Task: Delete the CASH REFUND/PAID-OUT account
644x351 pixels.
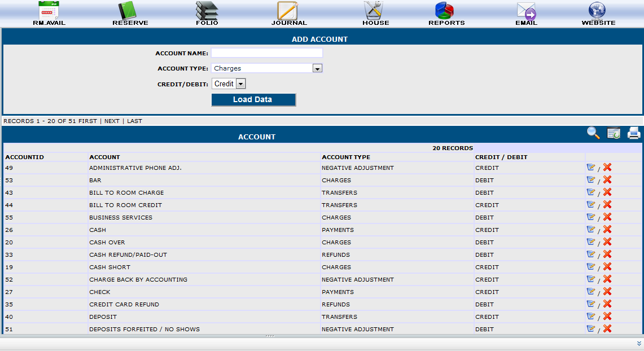Action: tap(607, 254)
